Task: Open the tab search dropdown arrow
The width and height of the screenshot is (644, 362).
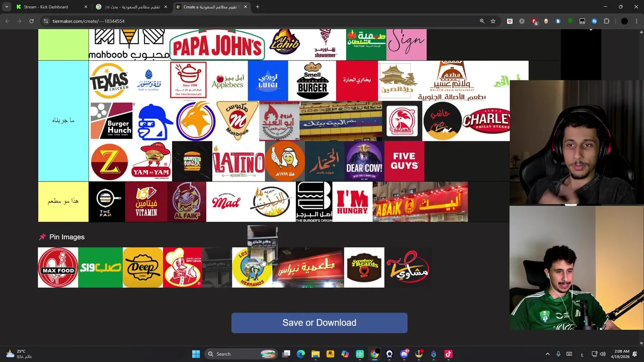Action: [6, 7]
